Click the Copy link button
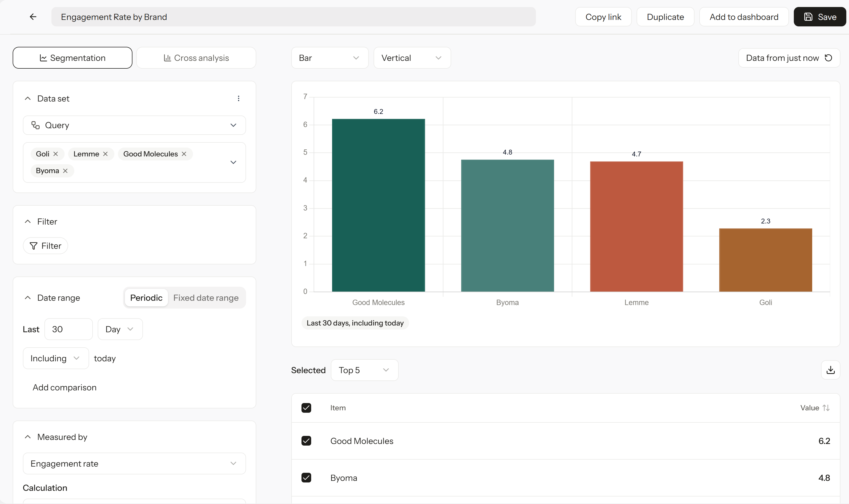 [603, 17]
